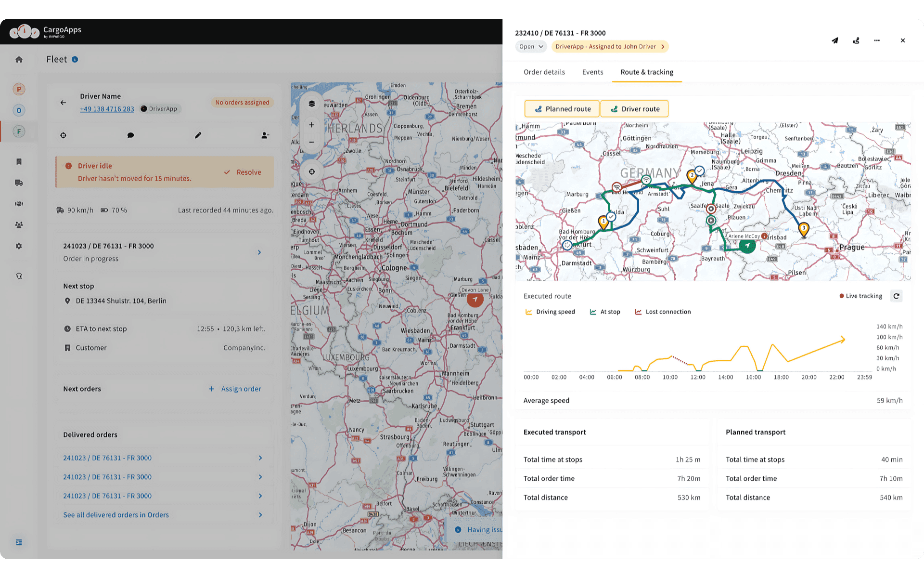Open the more options ellipsis menu
The height and width of the screenshot is (578, 924).
(x=877, y=40)
